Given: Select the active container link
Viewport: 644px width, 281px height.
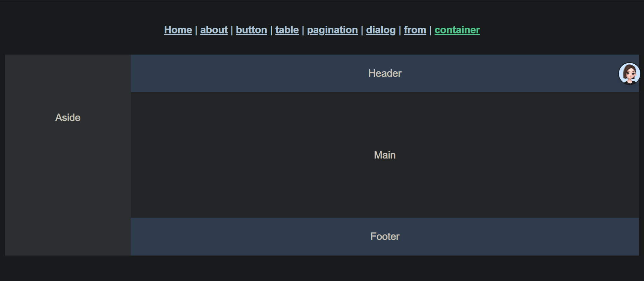Looking at the screenshot, I should 457,30.
